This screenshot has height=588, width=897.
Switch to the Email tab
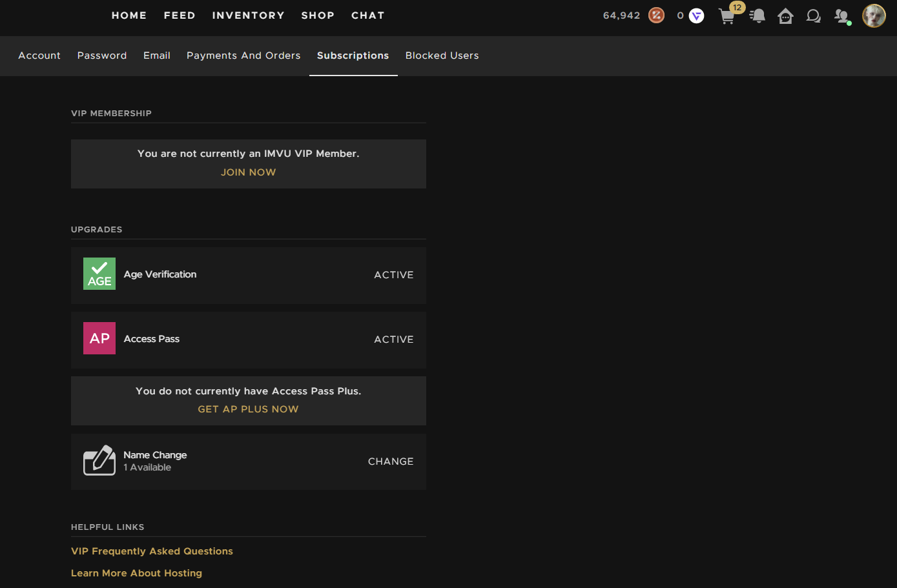[157, 56]
